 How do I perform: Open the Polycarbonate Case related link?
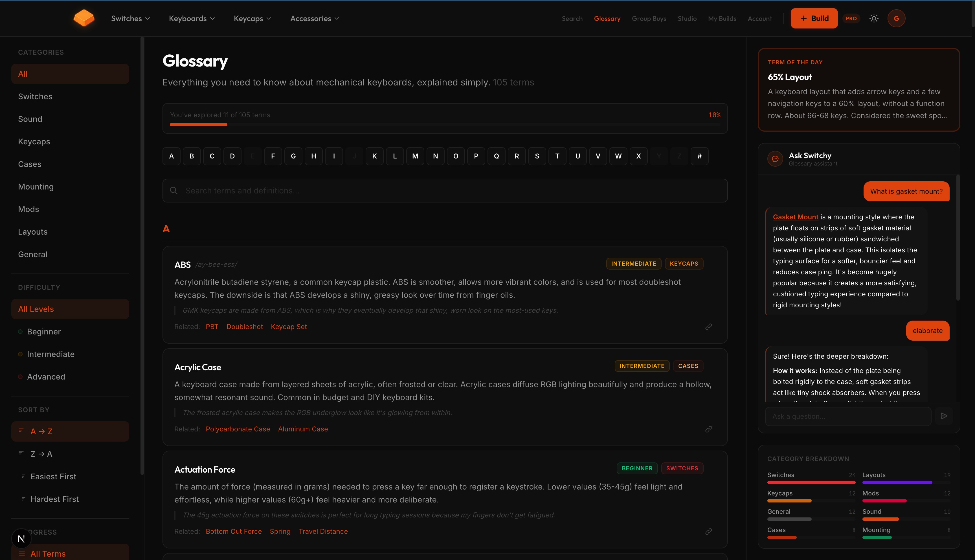tap(238, 429)
